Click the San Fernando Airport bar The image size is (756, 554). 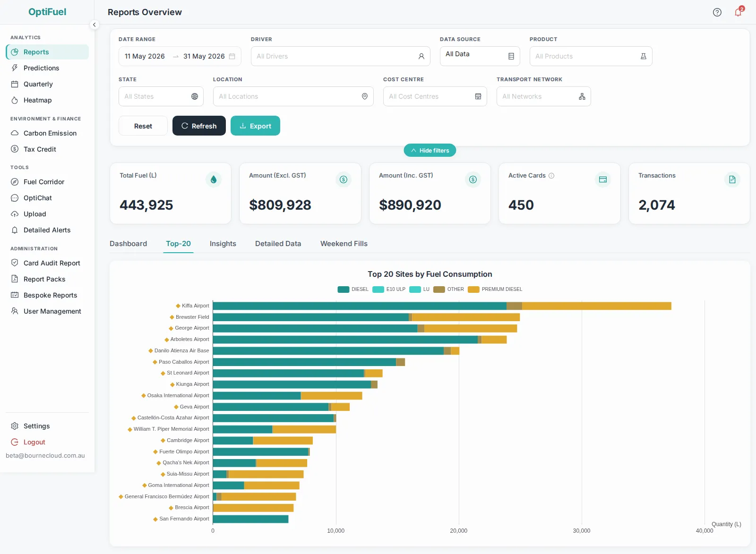(x=251, y=519)
